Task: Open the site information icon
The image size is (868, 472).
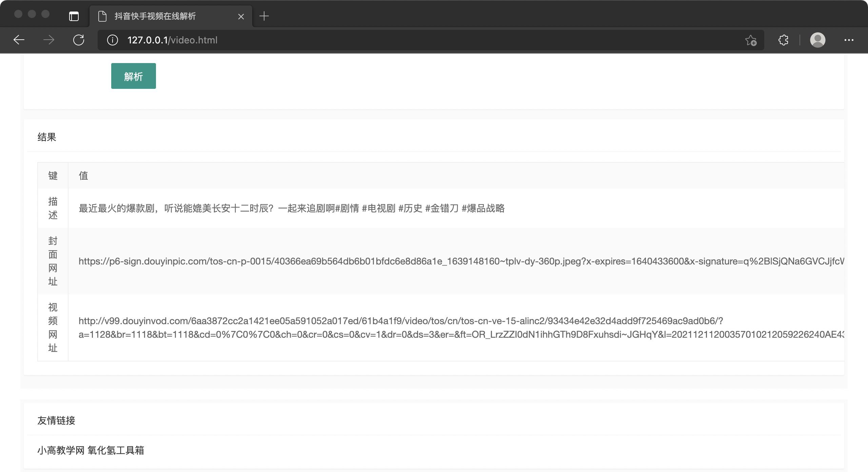Action: click(x=113, y=40)
